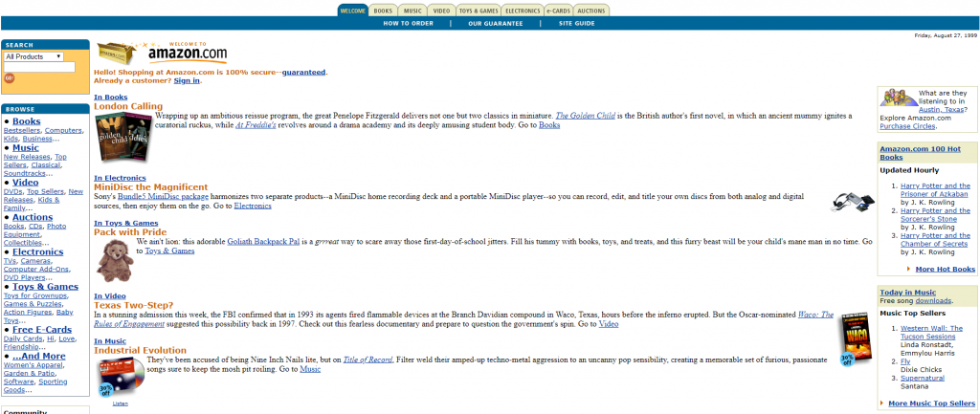
Task: Click the Listen link under the CD
Action: pos(121,403)
